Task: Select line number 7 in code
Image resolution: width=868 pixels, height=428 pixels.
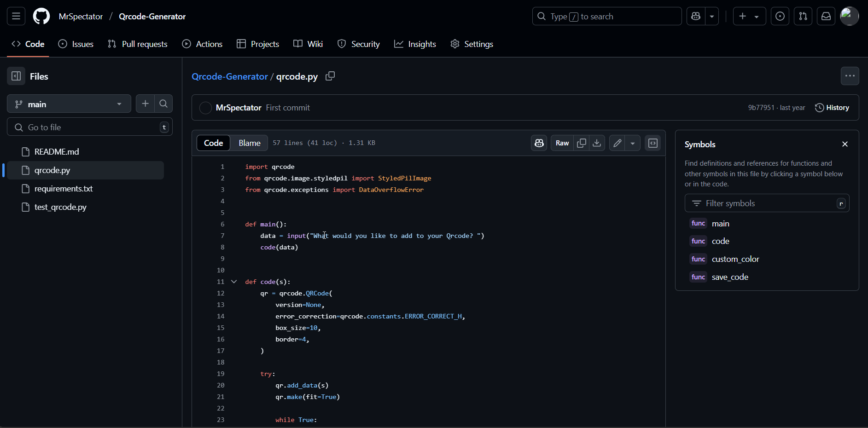Action: click(222, 236)
